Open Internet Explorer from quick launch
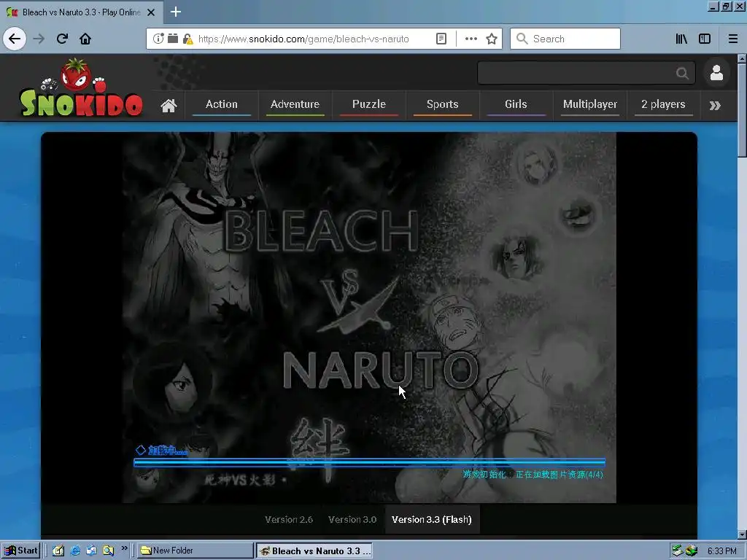The image size is (747, 560). [x=75, y=551]
